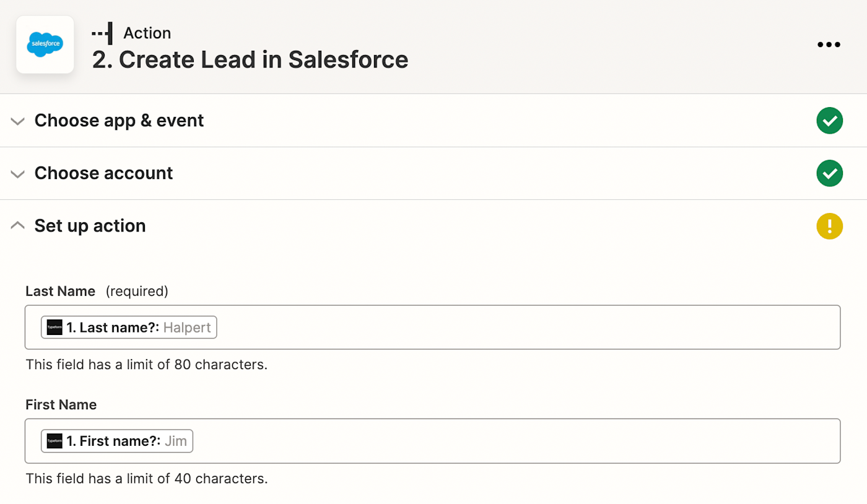Open the Choose app & event section
This screenshot has width=867, height=504.
[x=119, y=120]
